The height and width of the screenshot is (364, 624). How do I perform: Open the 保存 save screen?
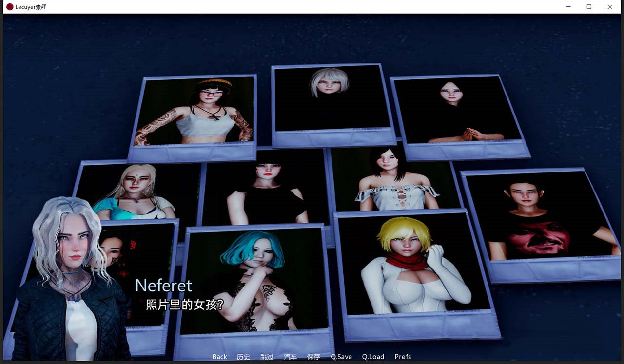pyautogui.click(x=313, y=357)
